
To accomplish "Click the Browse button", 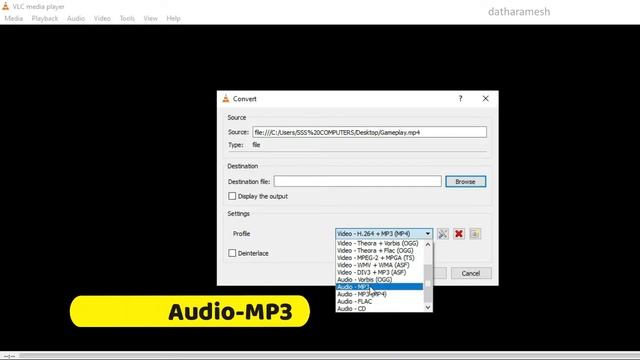I will (466, 181).
